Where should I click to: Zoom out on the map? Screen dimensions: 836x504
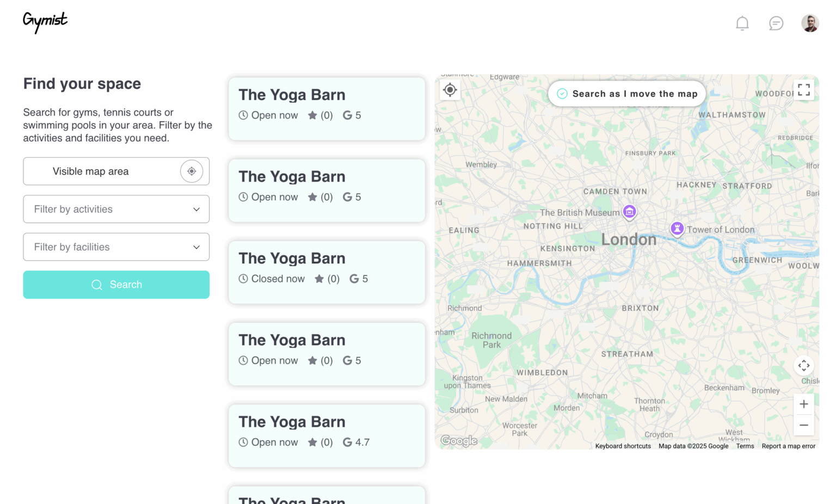[804, 425]
